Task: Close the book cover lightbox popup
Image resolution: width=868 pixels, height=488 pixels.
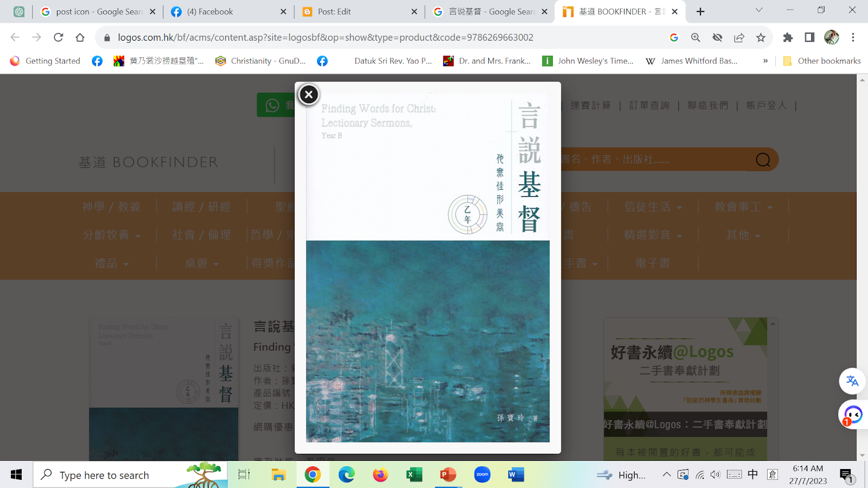Action: tap(309, 94)
